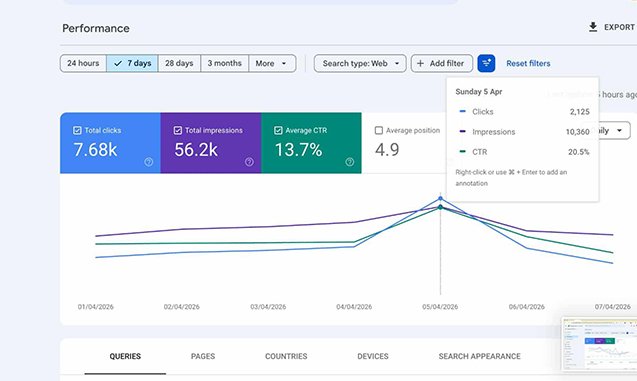The height and width of the screenshot is (381, 637).
Task: Click the 03/04/2026 axis date label
Action: [268, 307]
